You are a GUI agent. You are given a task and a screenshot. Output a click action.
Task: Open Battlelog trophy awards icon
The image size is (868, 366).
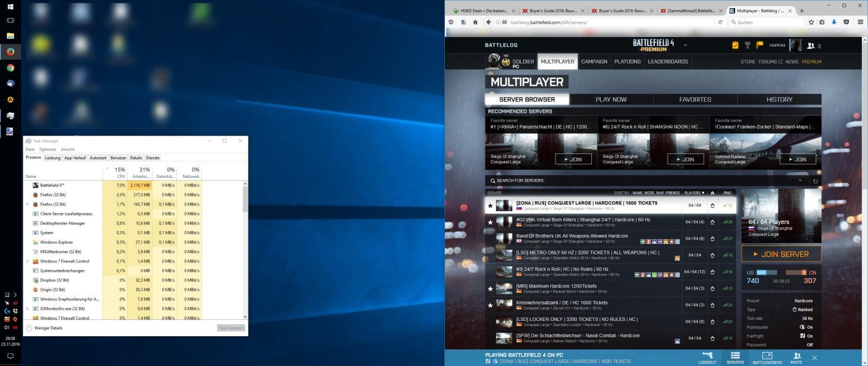click(x=748, y=45)
